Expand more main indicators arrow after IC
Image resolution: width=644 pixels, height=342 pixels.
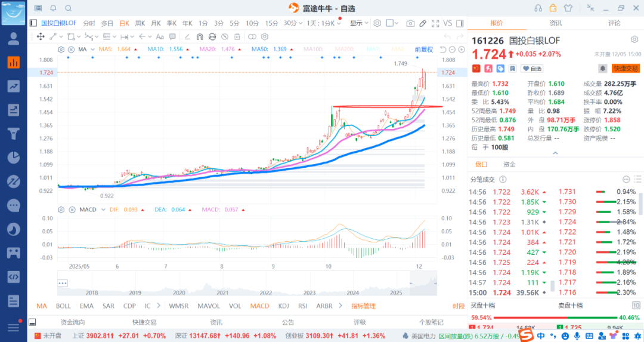tap(159, 306)
